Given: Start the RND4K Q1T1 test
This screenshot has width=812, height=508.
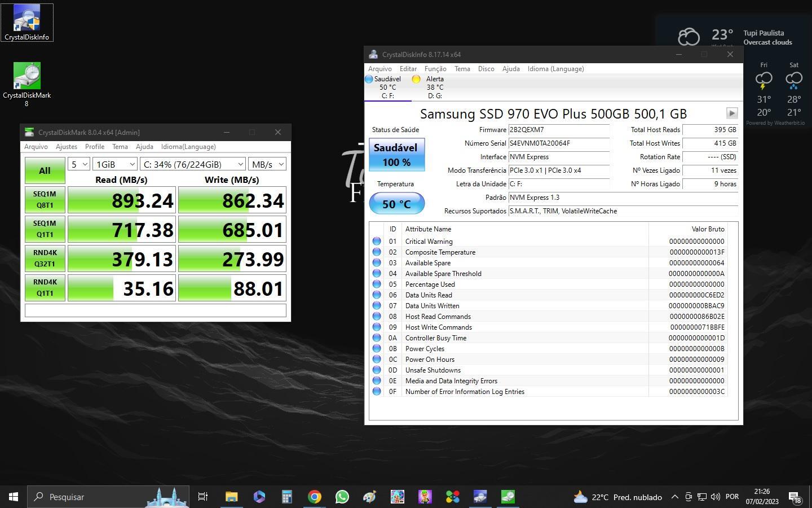Looking at the screenshot, I should pos(45,288).
